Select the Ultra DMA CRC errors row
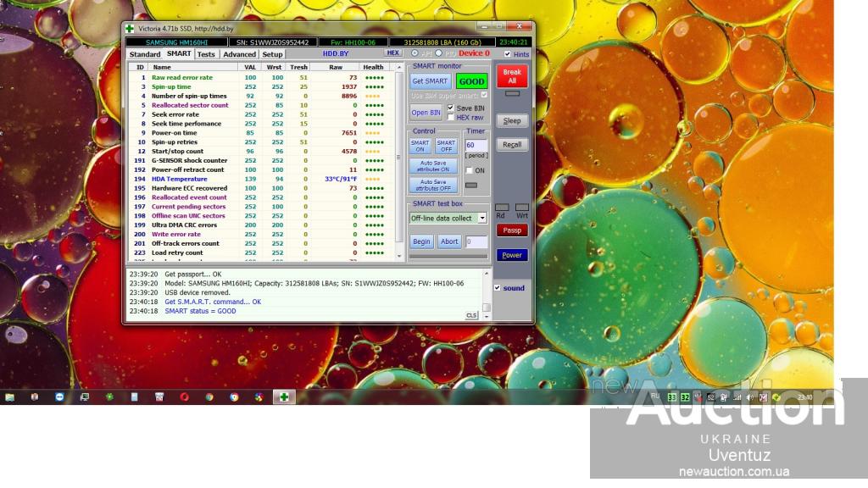 tap(261, 225)
